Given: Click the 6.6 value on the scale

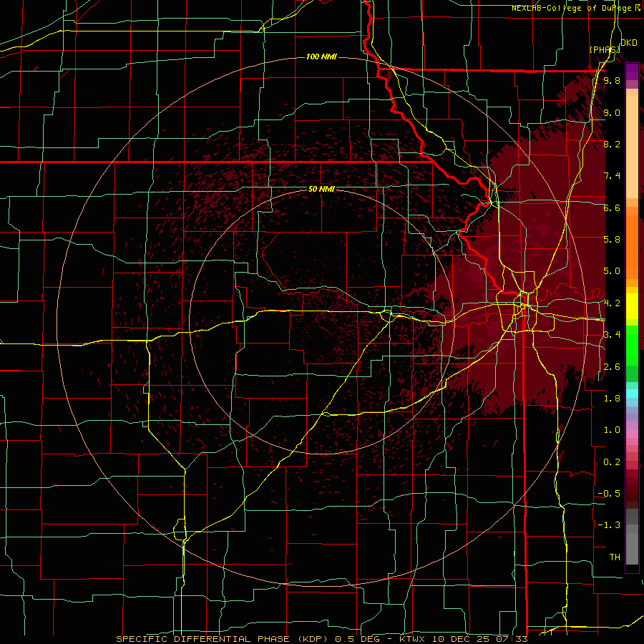Looking at the screenshot, I should click(x=612, y=208).
